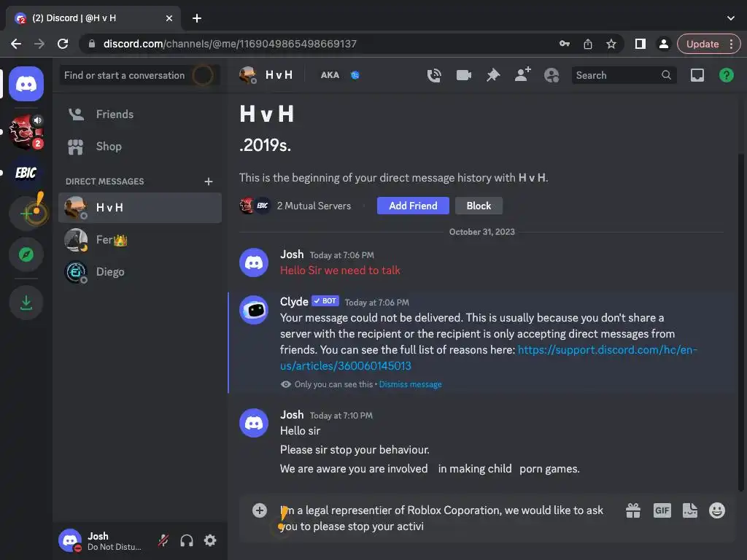Viewport: 747px width, 560px height.
Task: Show pinned messages icon
Action: point(493,75)
